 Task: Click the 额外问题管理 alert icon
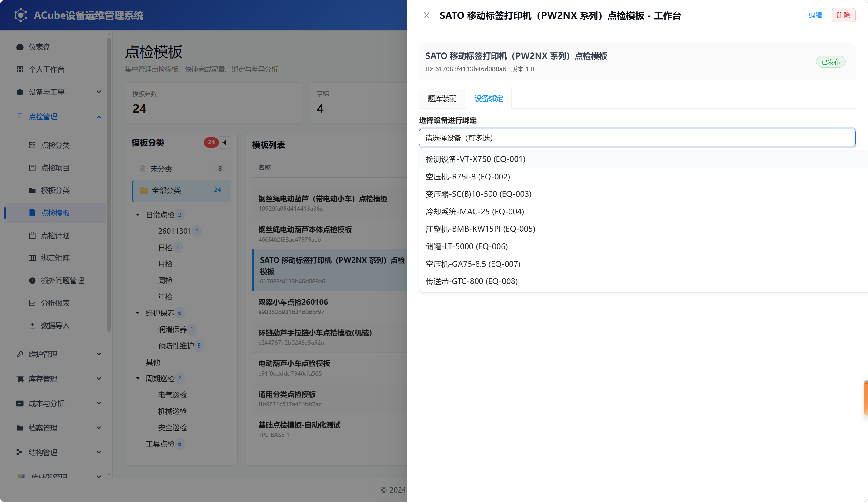point(32,280)
